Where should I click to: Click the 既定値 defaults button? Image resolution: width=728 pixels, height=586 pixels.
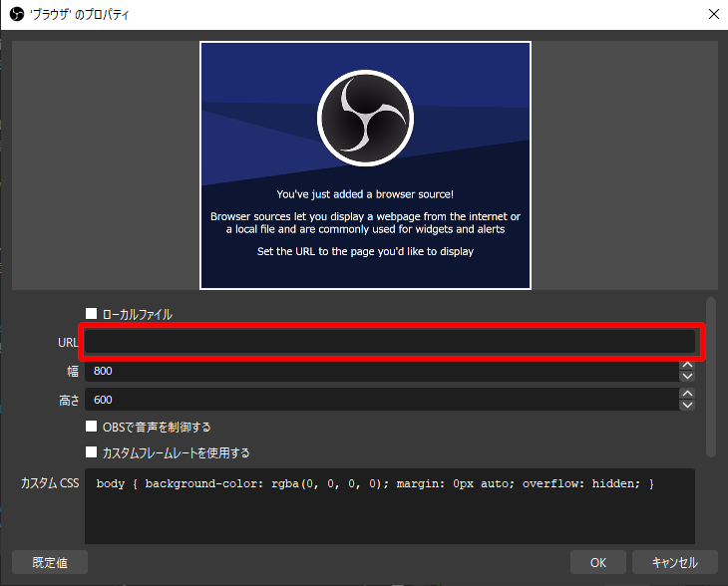coord(50,562)
